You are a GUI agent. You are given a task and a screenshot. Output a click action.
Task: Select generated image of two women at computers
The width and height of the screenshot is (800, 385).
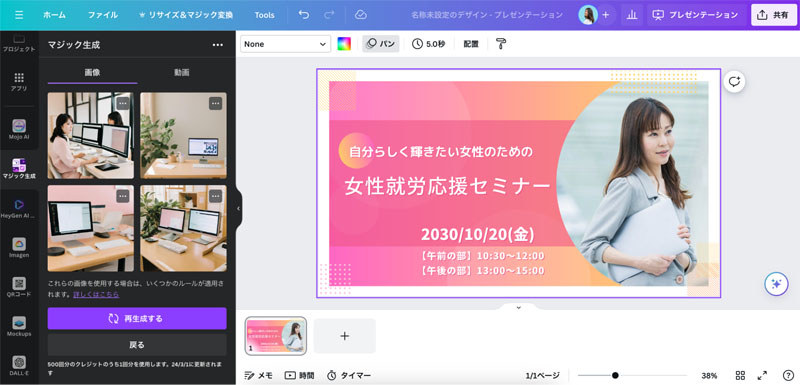click(91, 136)
